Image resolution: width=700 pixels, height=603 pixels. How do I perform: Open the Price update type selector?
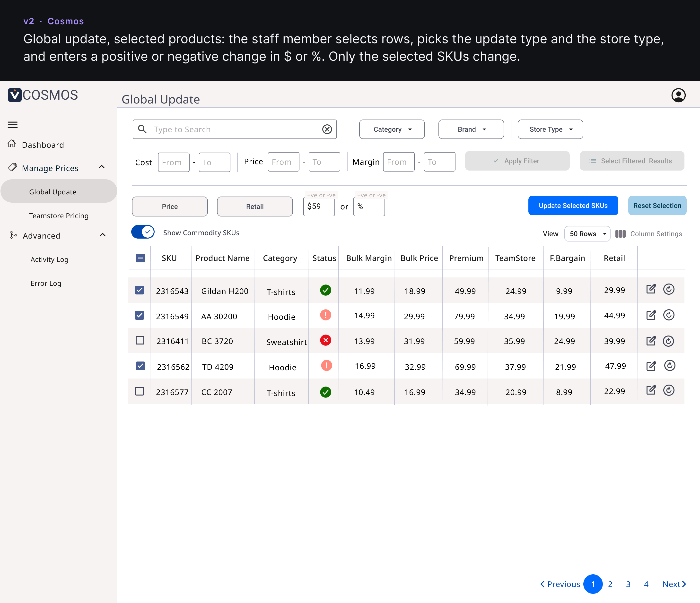pos(170,206)
